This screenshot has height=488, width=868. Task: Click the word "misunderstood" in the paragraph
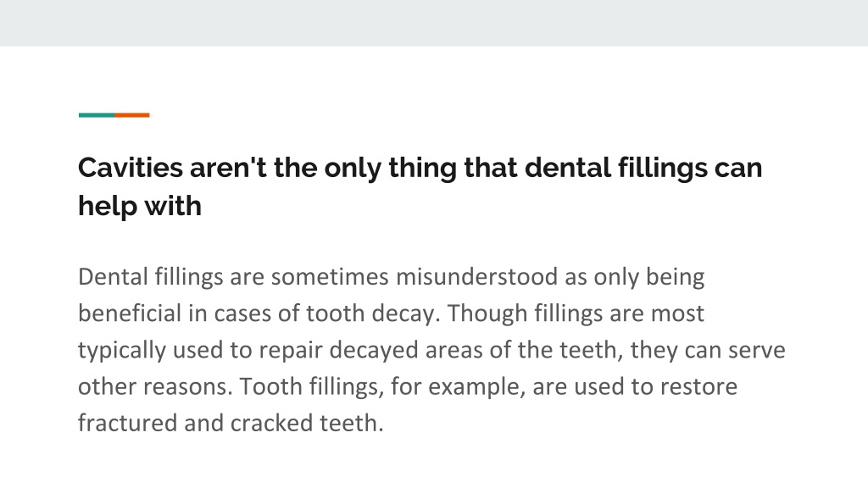point(476,277)
